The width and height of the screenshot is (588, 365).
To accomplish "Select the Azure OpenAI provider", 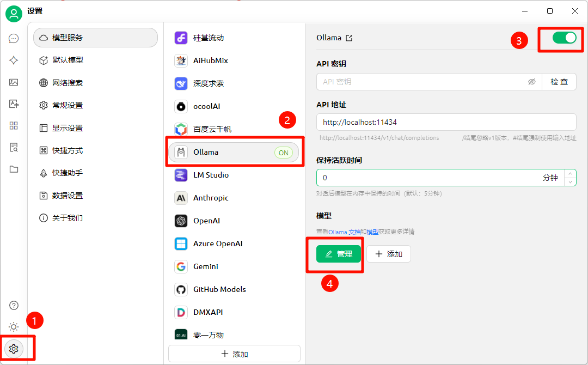I will (234, 244).
